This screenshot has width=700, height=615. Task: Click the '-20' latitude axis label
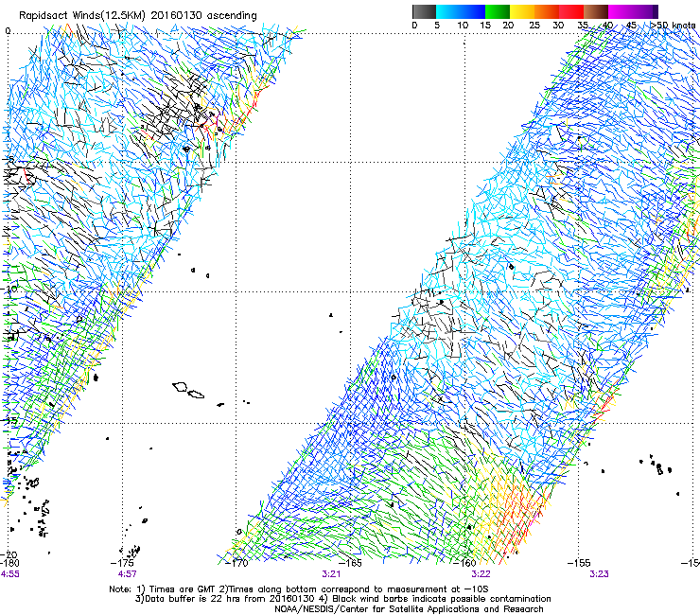[9, 554]
